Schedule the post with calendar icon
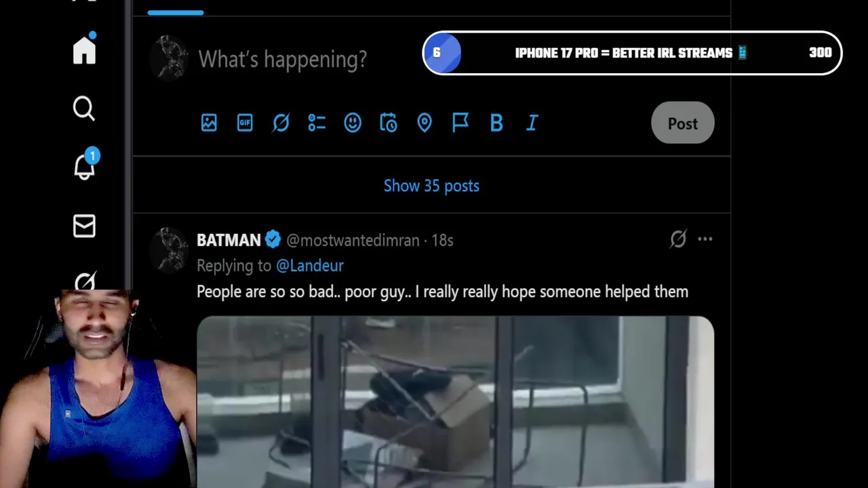Image resolution: width=868 pixels, height=488 pixels. click(x=389, y=123)
